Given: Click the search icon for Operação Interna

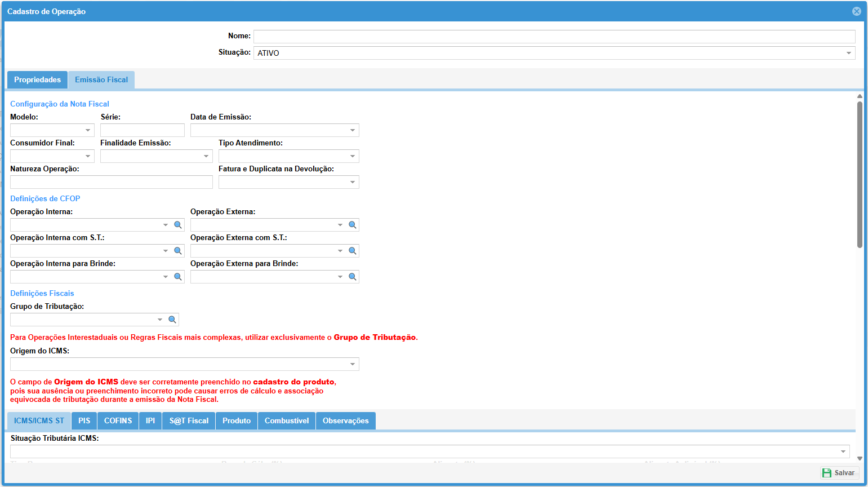Looking at the screenshot, I should (178, 225).
